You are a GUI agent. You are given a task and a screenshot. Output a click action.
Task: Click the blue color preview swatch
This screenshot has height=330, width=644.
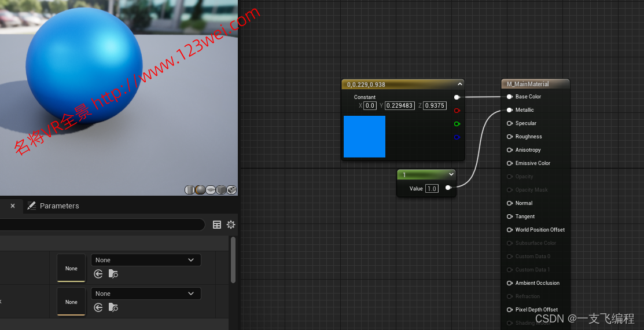[364, 137]
